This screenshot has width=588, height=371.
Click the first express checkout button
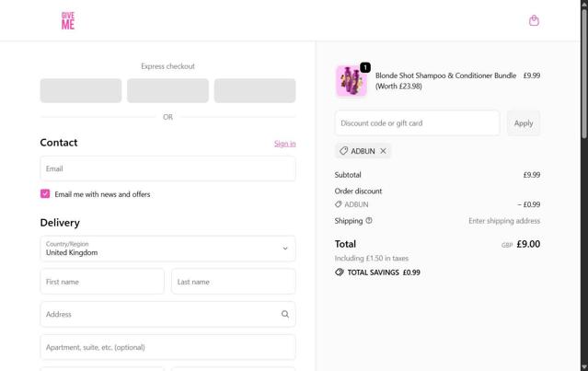[81, 90]
